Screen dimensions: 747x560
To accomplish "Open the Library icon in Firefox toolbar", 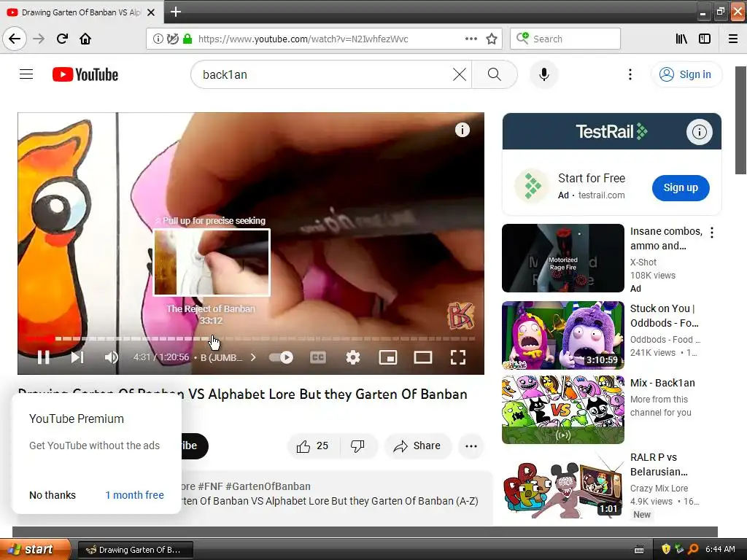I will tap(681, 39).
